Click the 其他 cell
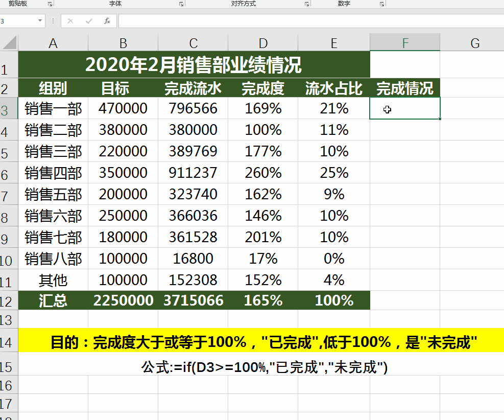 (x=53, y=280)
